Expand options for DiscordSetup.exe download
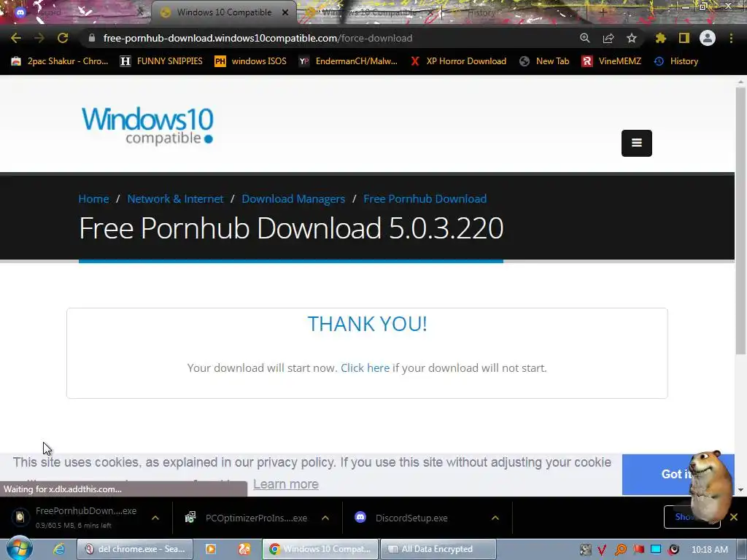The height and width of the screenshot is (560, 747). [495, 518]
